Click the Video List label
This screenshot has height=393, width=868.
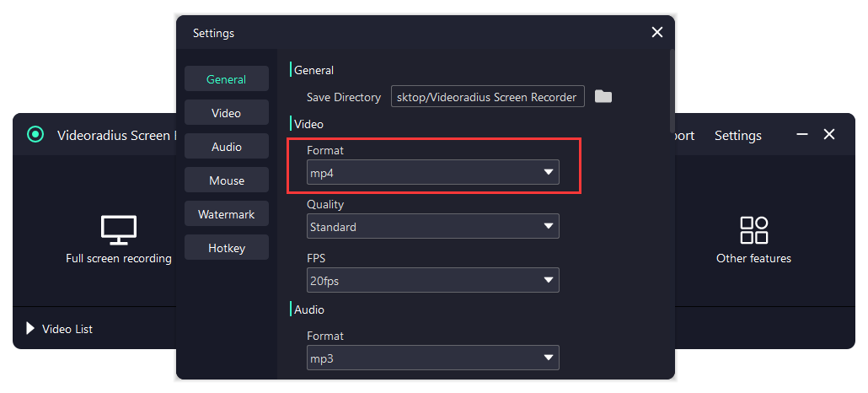click(x=67, y=329)
